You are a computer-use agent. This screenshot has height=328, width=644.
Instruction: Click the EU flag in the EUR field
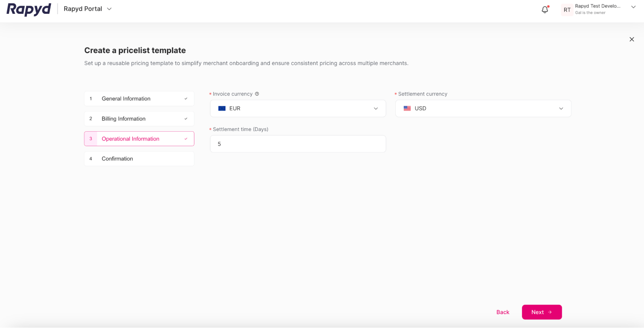[x=222, y=108]
